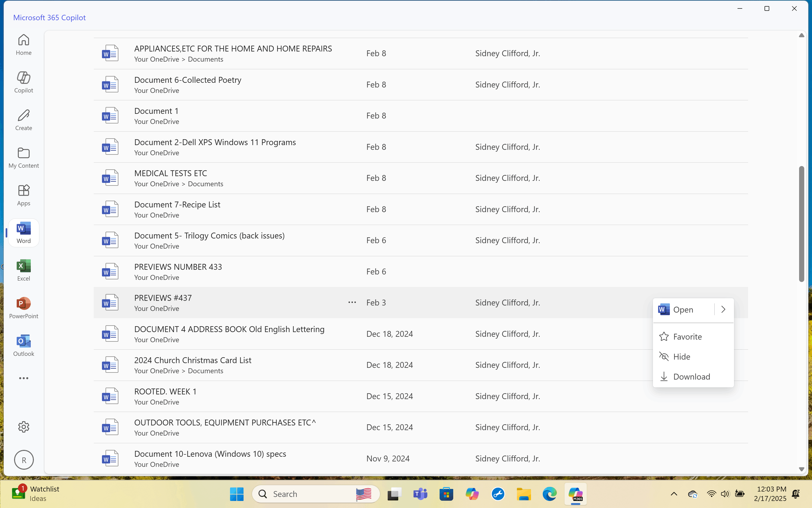
Task: Launch Excel from the sidebar
Action: pos(23,270)
